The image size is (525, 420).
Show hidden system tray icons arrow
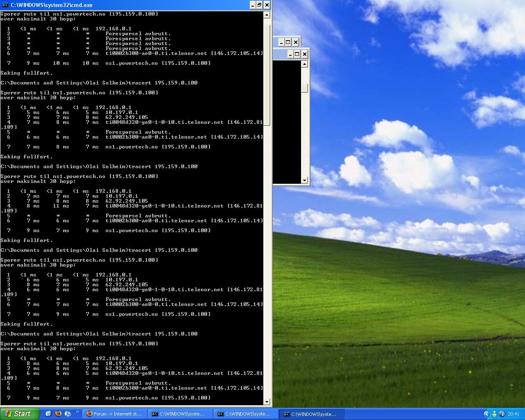tap(487, 414)
